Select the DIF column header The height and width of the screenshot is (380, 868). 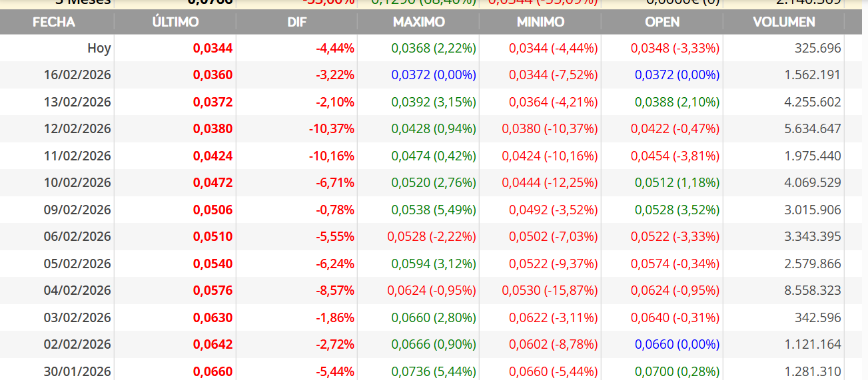tap(297, 22)
